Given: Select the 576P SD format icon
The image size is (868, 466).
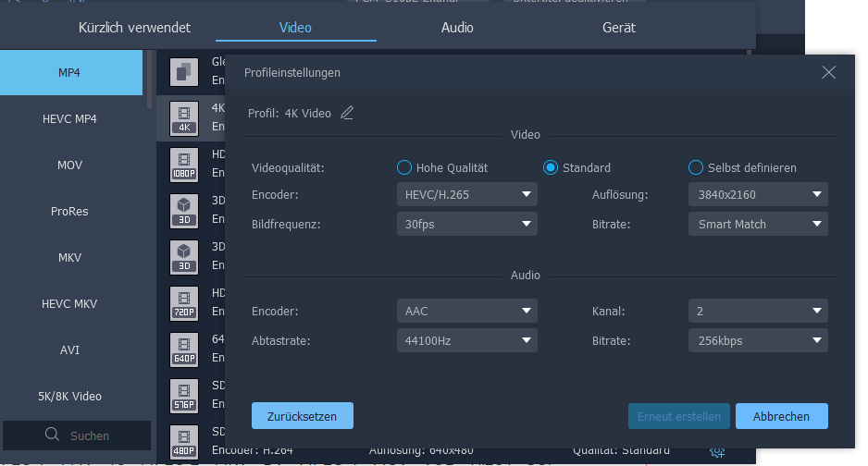Looking at the screenshot, I should [184, 396].
